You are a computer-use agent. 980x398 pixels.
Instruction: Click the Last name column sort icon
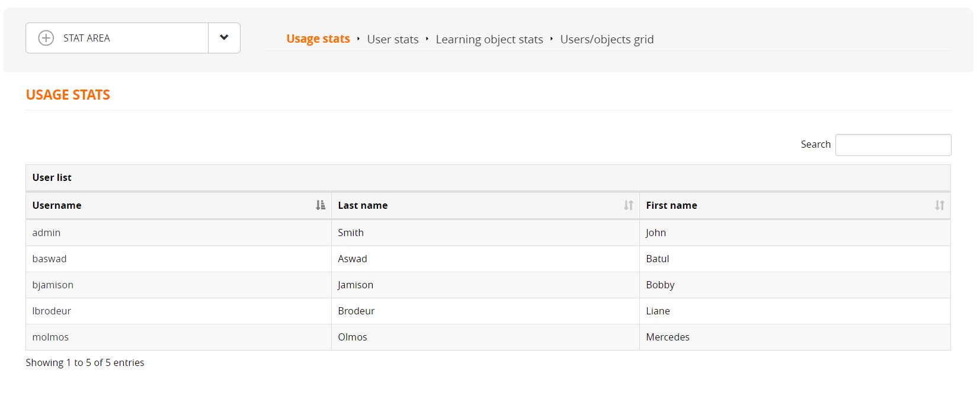tap(629, 205)
